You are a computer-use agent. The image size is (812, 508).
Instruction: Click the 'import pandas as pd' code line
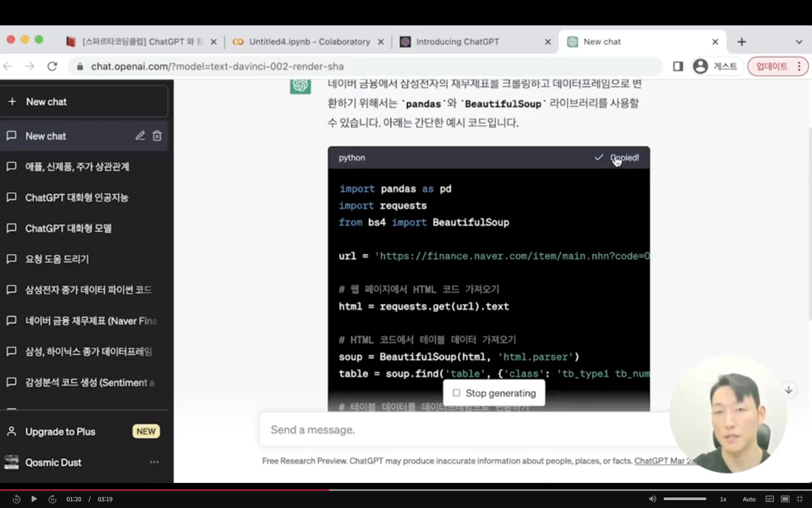point(395,189)
